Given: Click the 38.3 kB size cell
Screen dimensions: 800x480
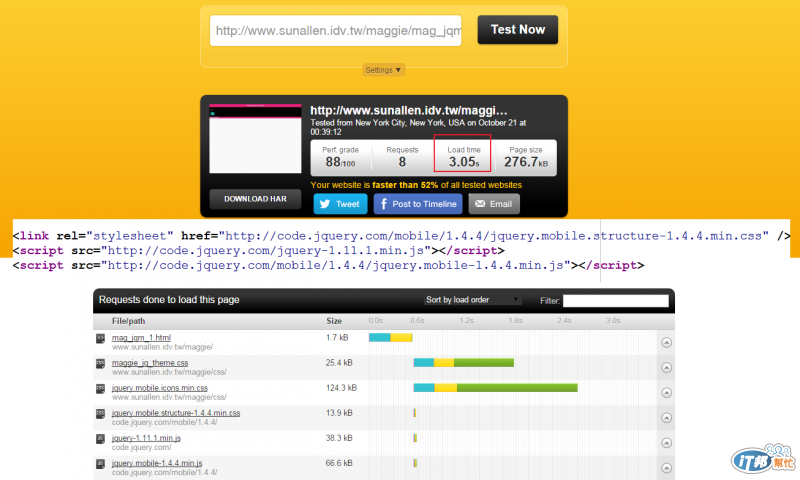Looking at the screenshot, I should tap(339, 438).
